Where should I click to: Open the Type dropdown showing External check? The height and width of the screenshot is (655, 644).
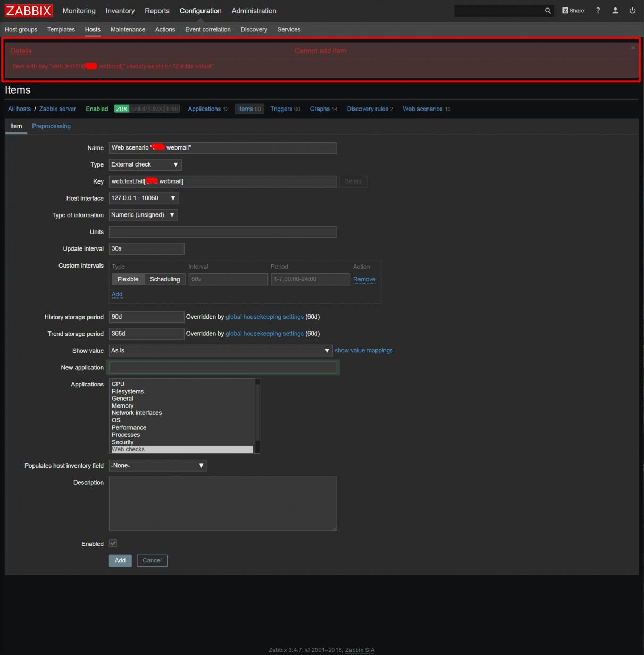[145, 164]
